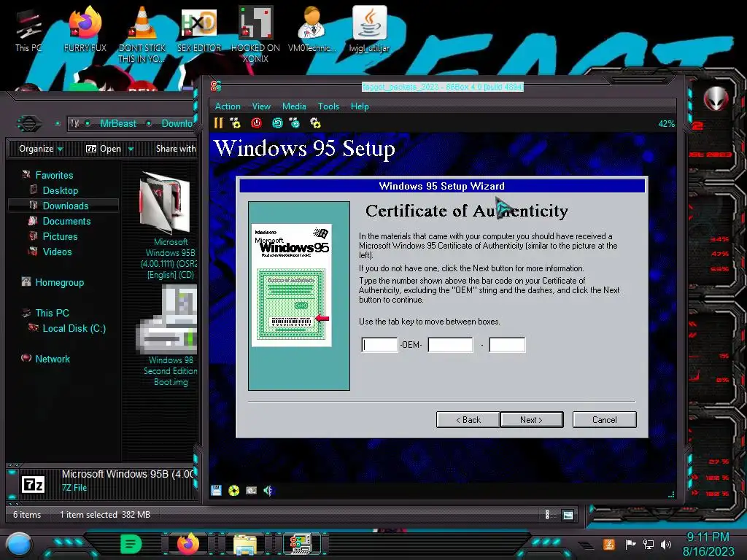
Task: Select the HOOKED ON XONIX desktop icon
Action: click(x=255, y=34)
